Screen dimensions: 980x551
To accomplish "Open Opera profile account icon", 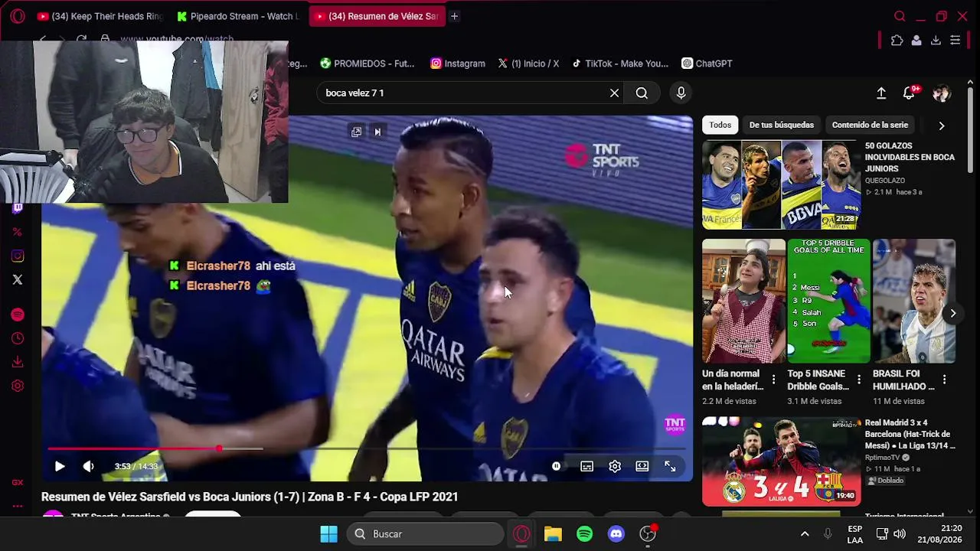I will (x=916, y=41).
